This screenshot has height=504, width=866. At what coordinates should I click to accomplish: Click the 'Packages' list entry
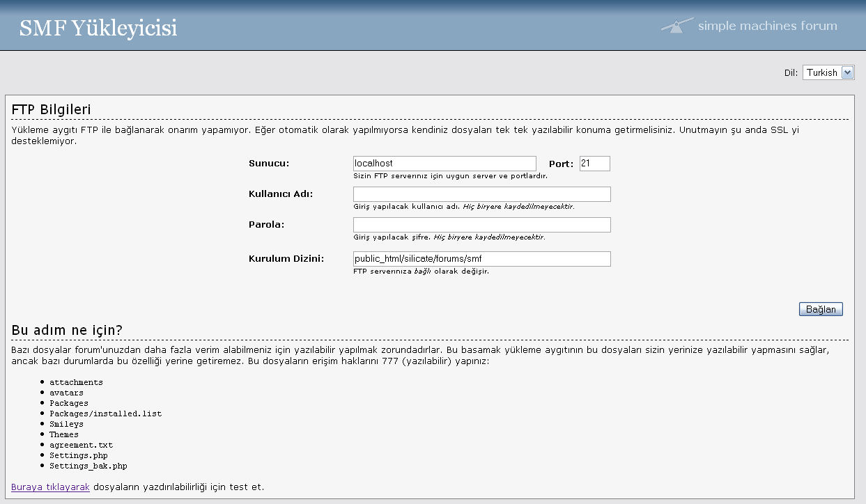click(69, 403)
